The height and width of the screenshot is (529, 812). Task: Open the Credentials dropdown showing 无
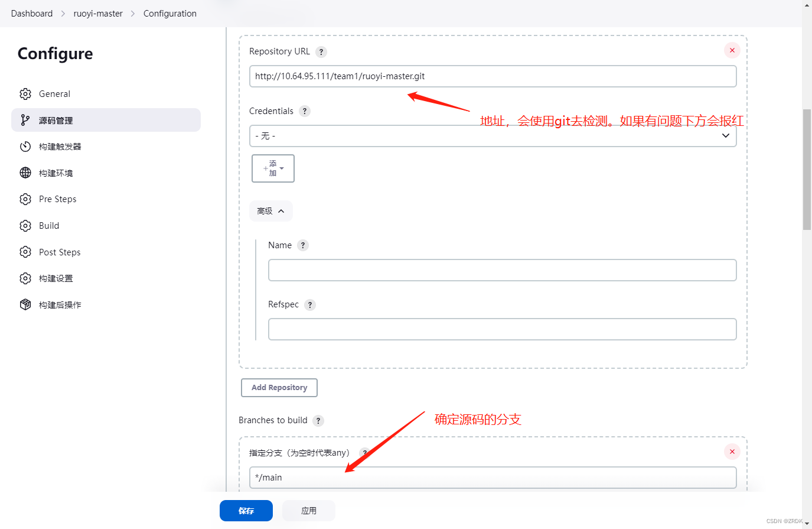point(493,136)
